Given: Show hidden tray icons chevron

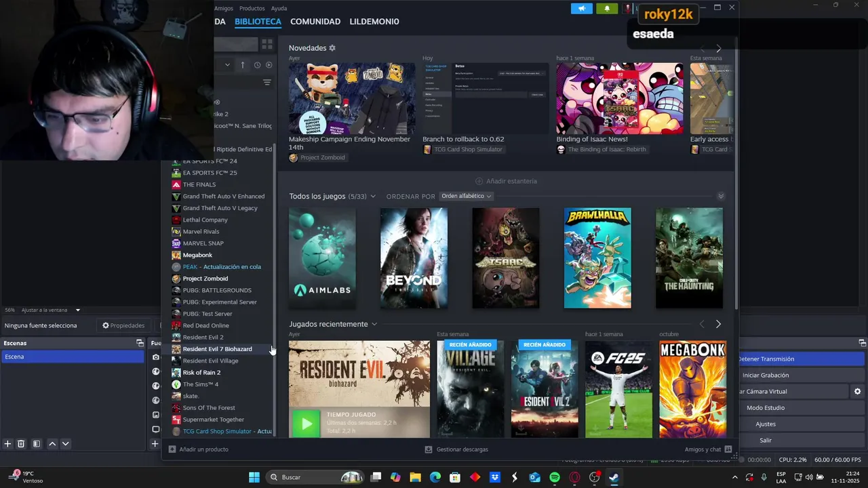Looking at the screenshot, I should tap(734, 477).
